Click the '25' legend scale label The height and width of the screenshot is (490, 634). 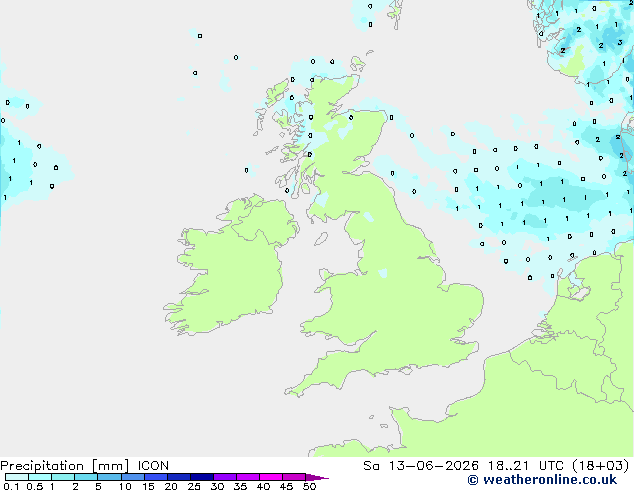point(194,486)
